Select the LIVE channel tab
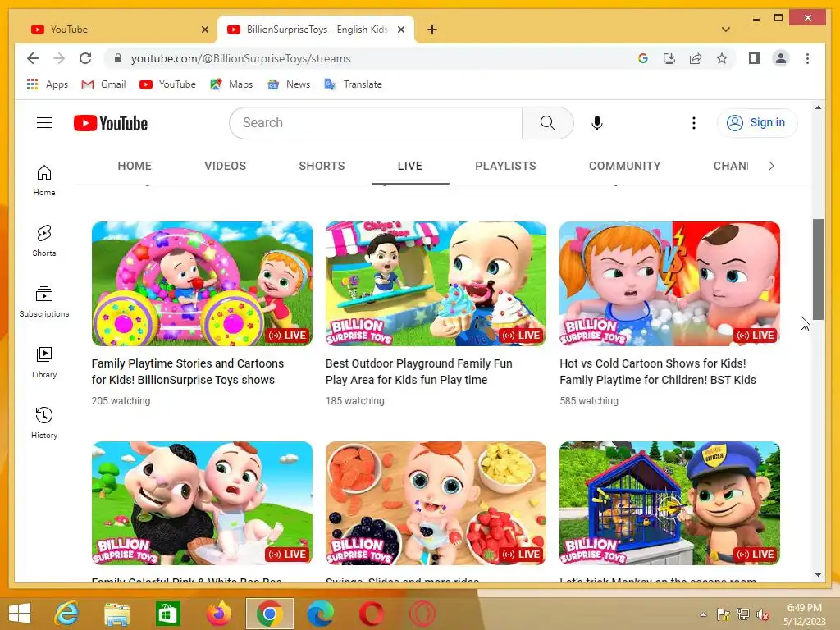 click(410, 166)
